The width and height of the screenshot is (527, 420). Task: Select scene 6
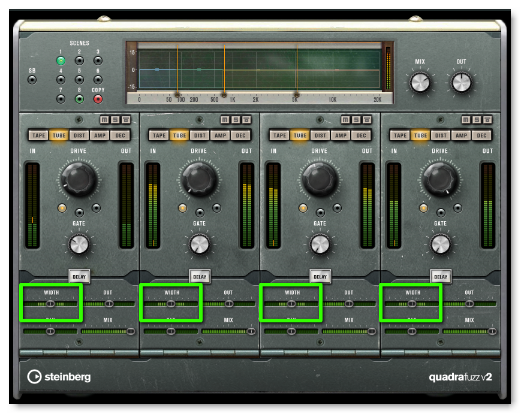point(98,80)
